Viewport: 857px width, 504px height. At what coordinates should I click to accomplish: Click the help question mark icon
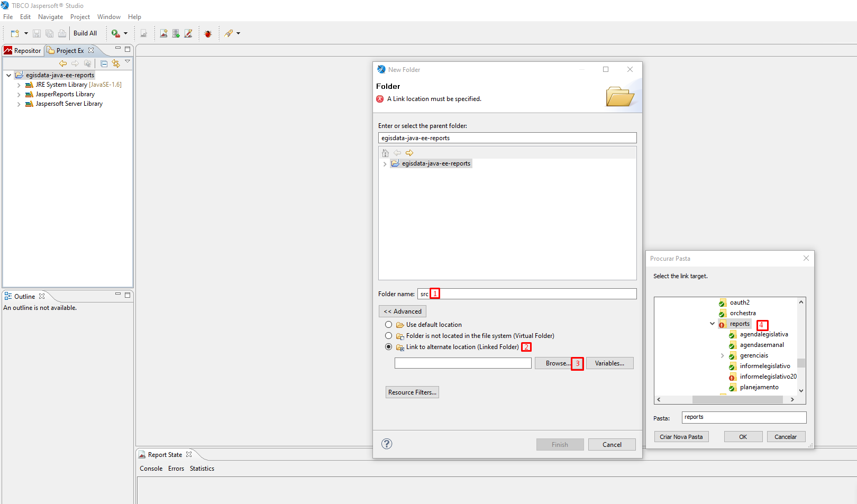pyautogui.click(x=387, y=444)
